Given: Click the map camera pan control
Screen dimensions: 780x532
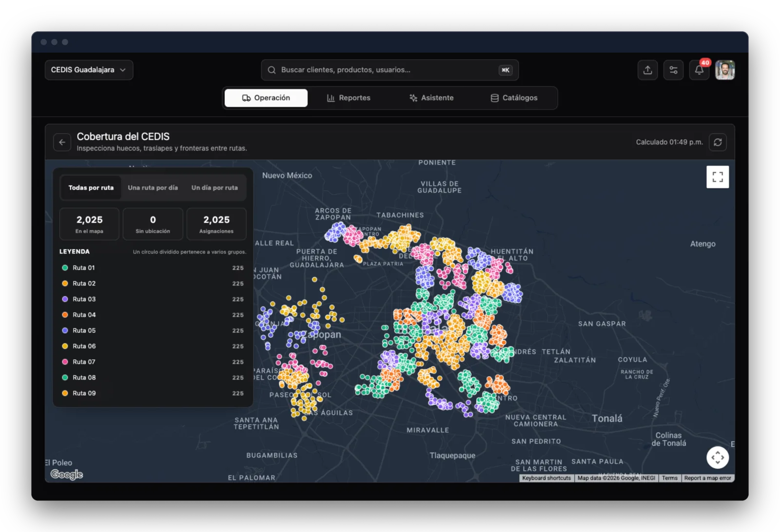Looking at the screenshot, I should [x=718, y=457].
